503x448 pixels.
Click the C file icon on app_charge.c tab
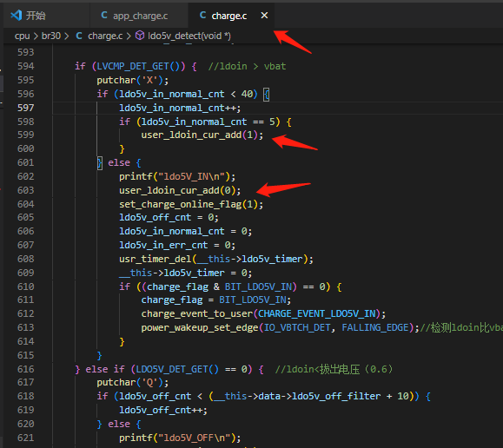(104, 15)
